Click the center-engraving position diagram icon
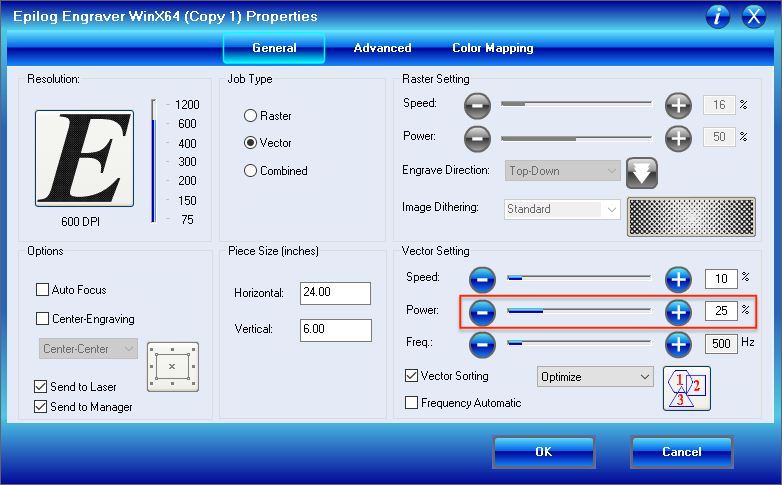The width and height of the screenshot is (782, 485). 173,367
